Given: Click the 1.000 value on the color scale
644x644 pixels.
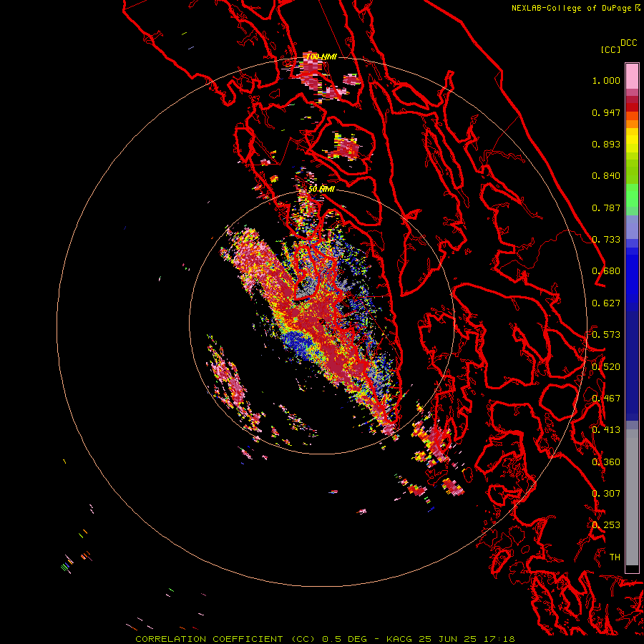Looking at the screenshot, I should click(x=606, y=80).
